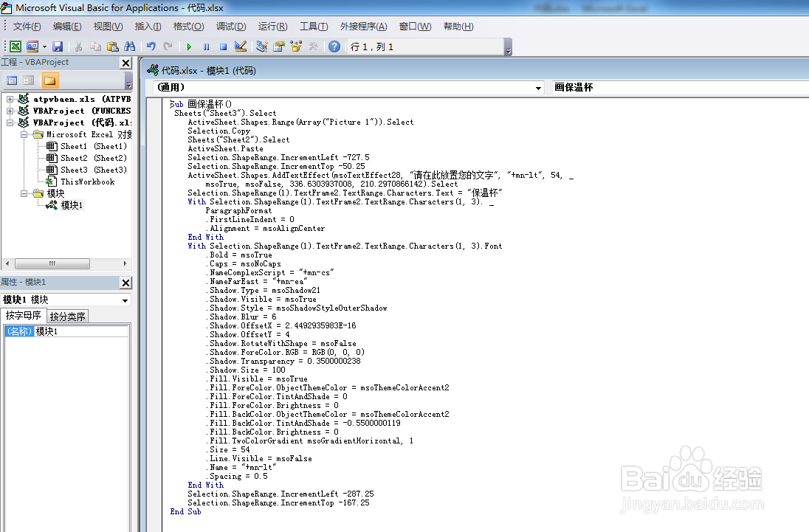Open the Insert UserForm dropdown arrow
Image resolution: width=809 pixels, height=532 pixels.
tap(44, 47)
